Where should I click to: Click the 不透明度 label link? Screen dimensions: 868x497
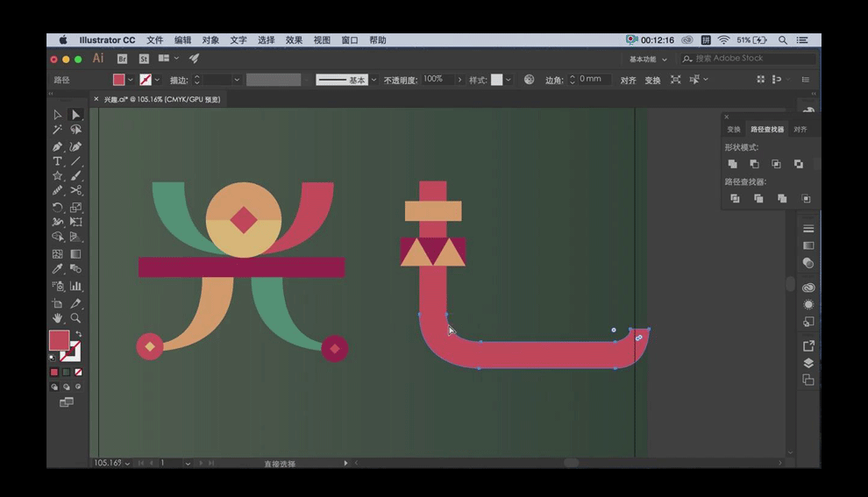tap(401, 80)
